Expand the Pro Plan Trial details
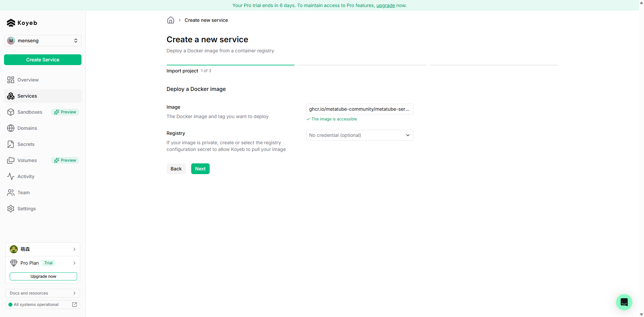644x317 pixels. coord(43,263)
